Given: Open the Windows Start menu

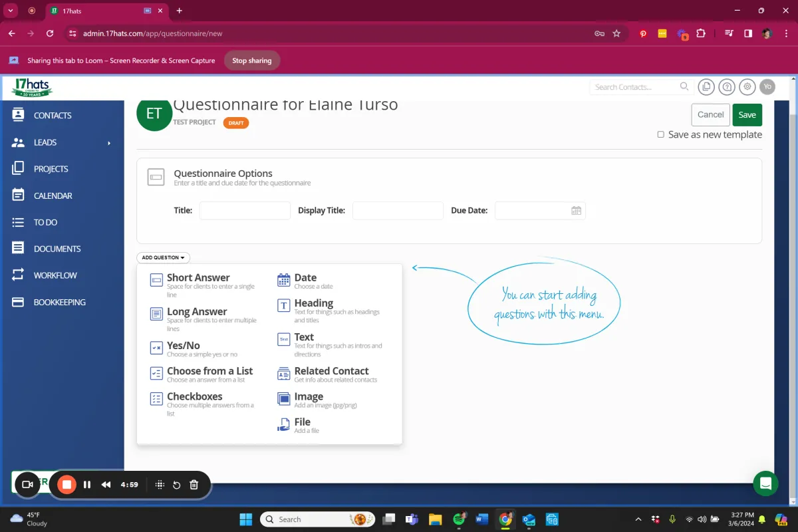Looking at the screenshot, I should (x=245, y=519).
